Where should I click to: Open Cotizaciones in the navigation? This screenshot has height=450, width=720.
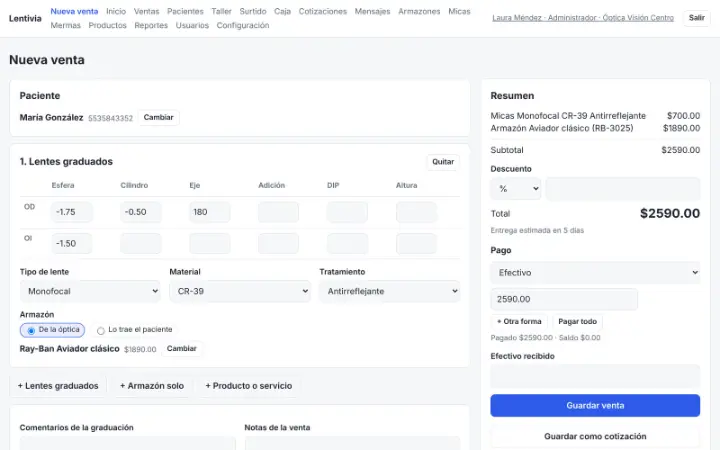pyautogui.click(x=323, y=11)
